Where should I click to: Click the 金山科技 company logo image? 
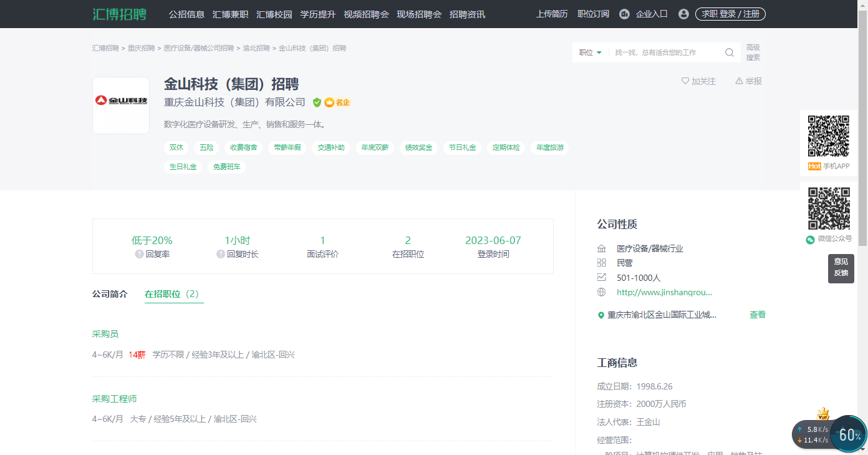click(x=121, y=105)
